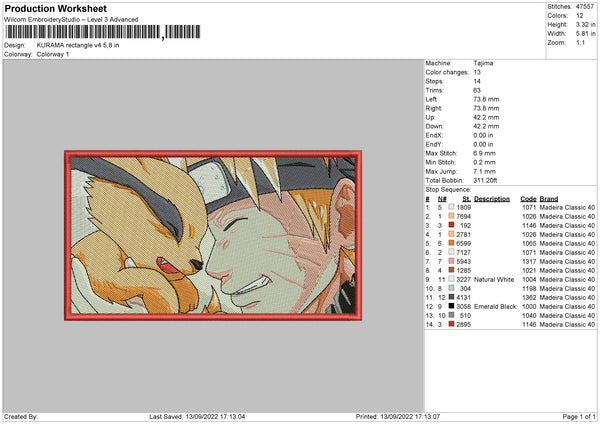Select the dark orange swatch beside 1285 stitches
The height and width of the screenshot is (424, 600).
pos(452,270)
